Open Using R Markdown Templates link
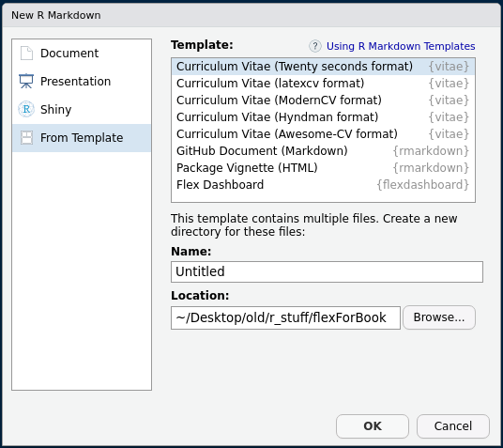The width and height of the screenshot is (503, 448). [x=401, y=46]
